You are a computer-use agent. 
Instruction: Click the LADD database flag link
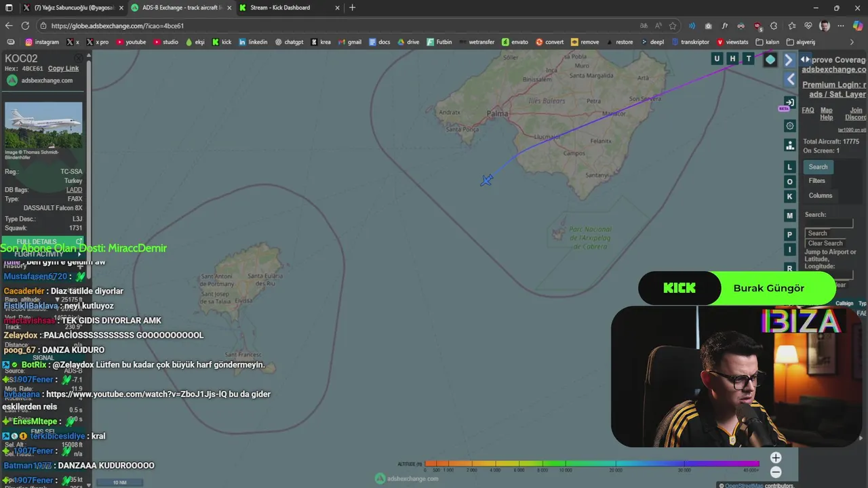[x=74, y=190]
